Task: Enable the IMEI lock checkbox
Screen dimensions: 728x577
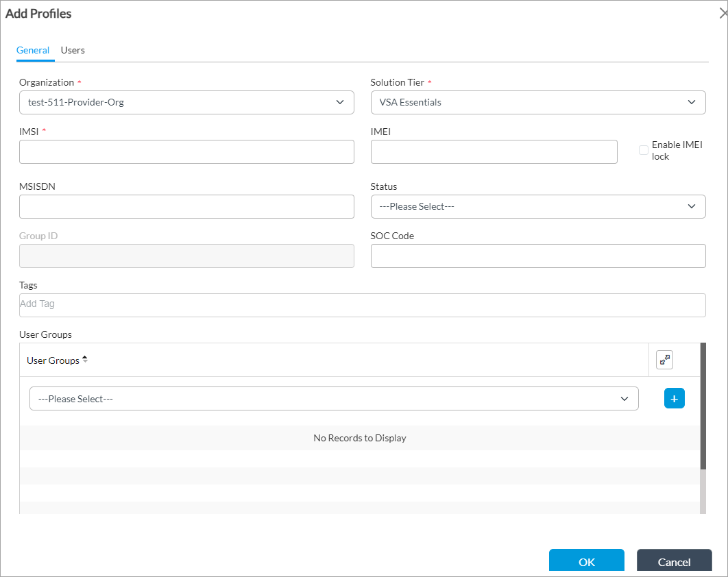Action: coord(644,149)
